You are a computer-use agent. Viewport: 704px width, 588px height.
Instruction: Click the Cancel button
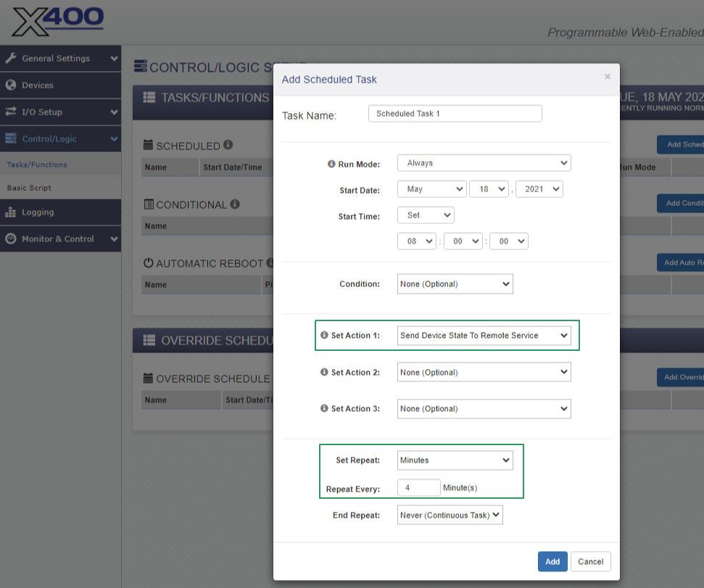[x=590, y=562]
